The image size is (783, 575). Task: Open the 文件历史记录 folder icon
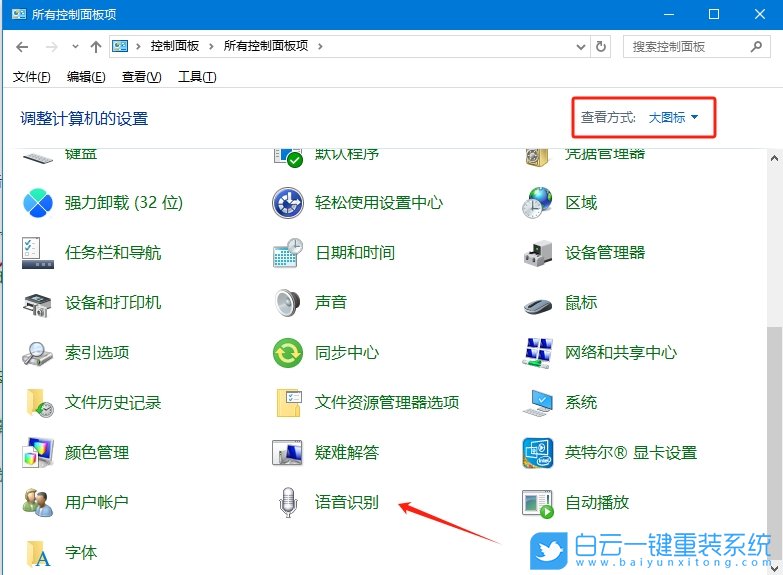tap(38, 403)
